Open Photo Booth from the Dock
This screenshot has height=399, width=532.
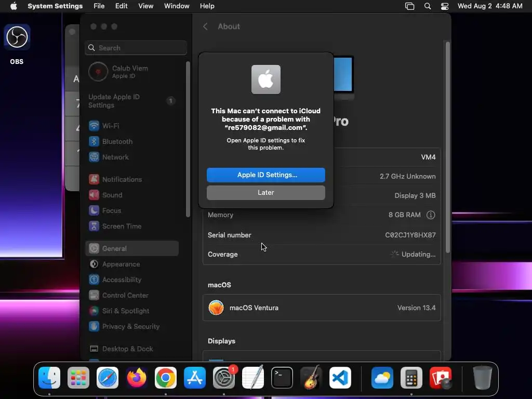point(441,378)
